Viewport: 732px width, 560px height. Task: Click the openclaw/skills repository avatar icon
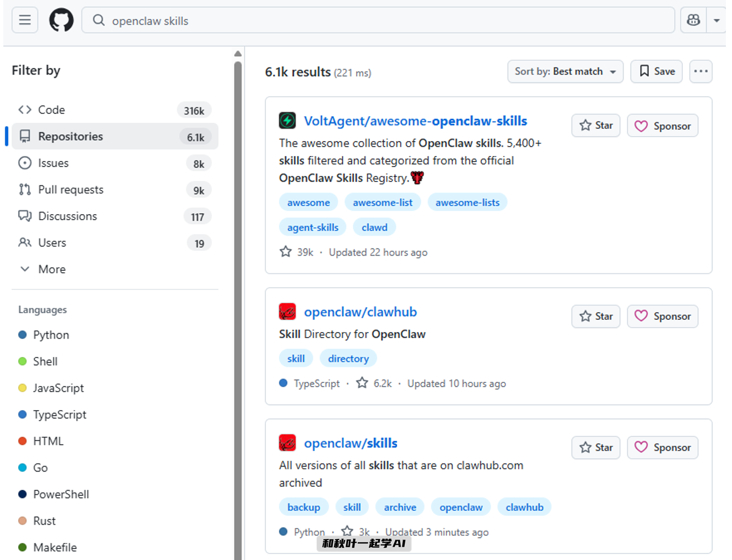(x=287, y=443)
